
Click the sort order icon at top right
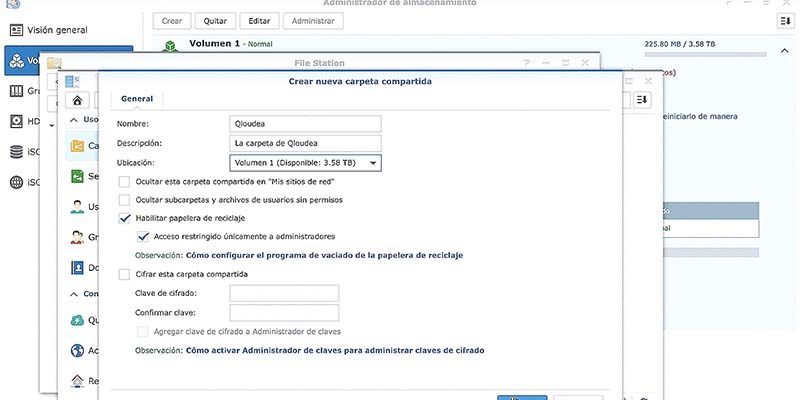(x=785, y=21)
